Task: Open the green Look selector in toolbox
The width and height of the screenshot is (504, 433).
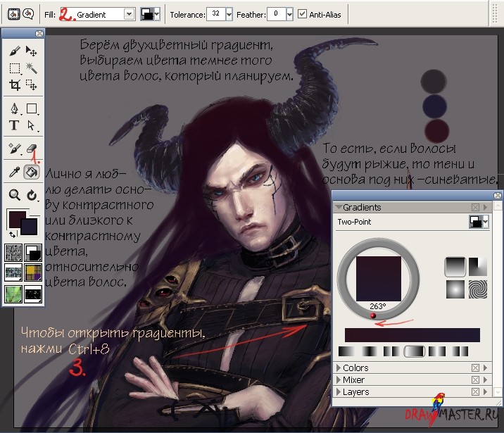Action: click(x=13, y=294)
